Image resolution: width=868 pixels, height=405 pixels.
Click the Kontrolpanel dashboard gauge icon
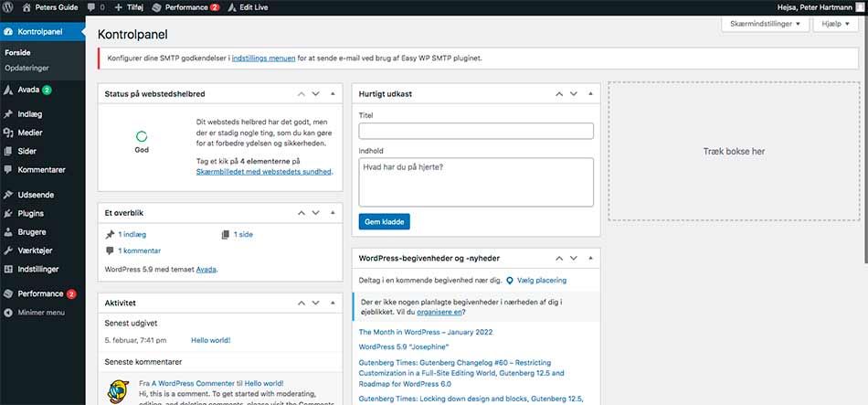tap(7, 32)
